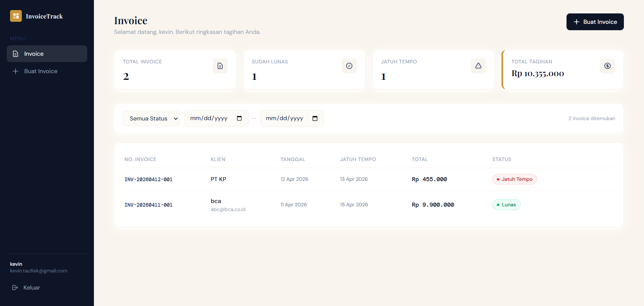Open calendar picker of the start date field
644x306 pixels.
point(239,118)
